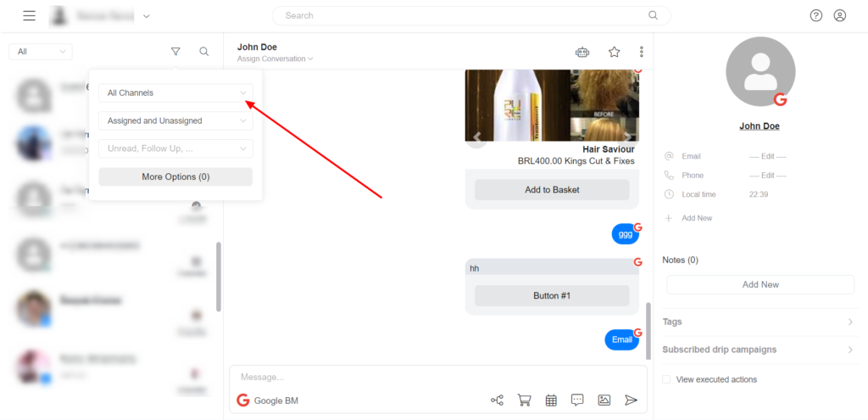Click the Google BM channel icon
Screen dimensions: 868x420
[243, 400]
